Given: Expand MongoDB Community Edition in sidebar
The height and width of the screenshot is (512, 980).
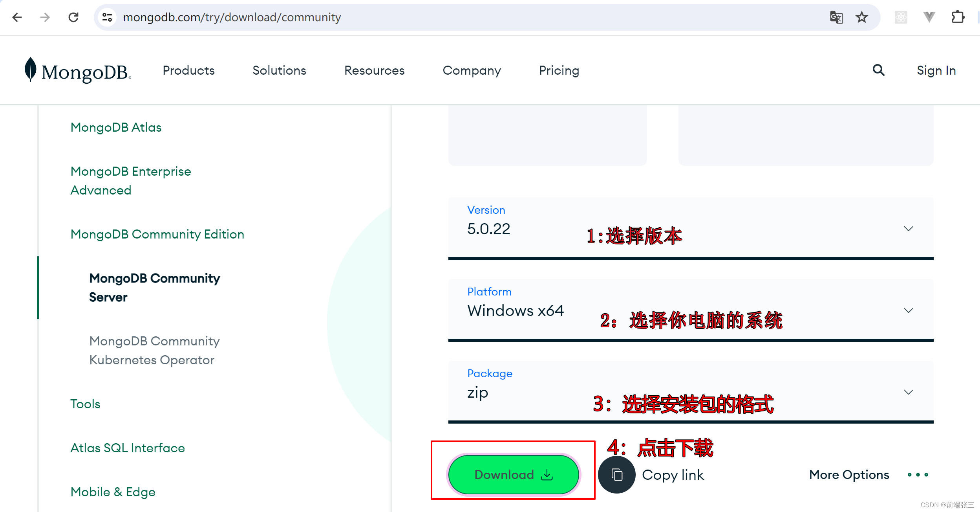Looking at the screenshot, I should 157,234.
